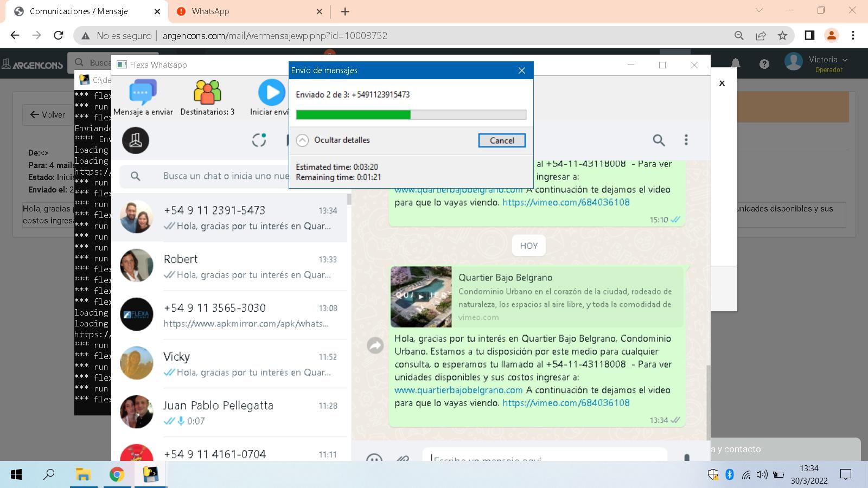Image resolution: width=868 pixels, height=488 pixels.
Task: Click Vicky's profile picture
Action: [x=136, y=363]
